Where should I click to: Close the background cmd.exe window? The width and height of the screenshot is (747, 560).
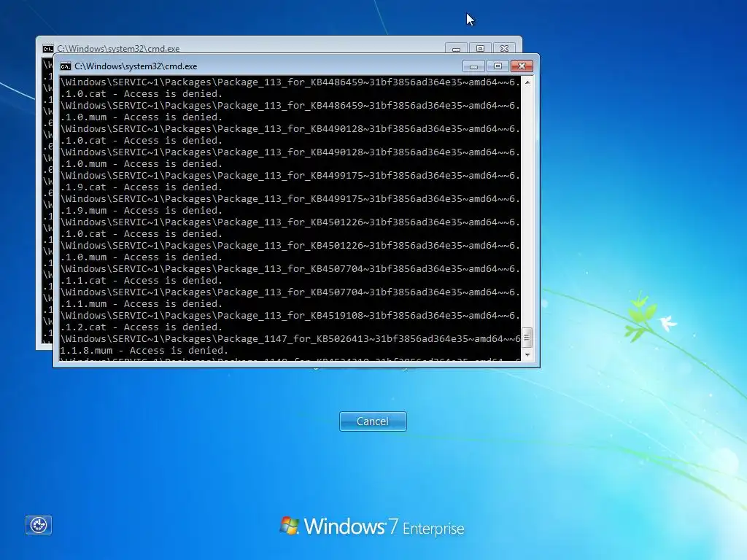[505, 49]
